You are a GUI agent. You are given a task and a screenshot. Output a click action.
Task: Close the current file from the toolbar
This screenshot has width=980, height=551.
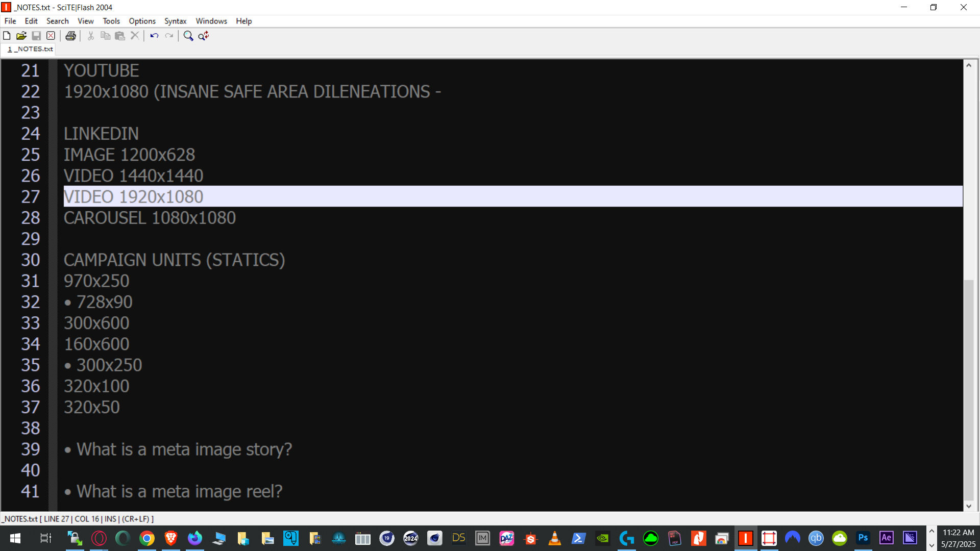(51, 36)
